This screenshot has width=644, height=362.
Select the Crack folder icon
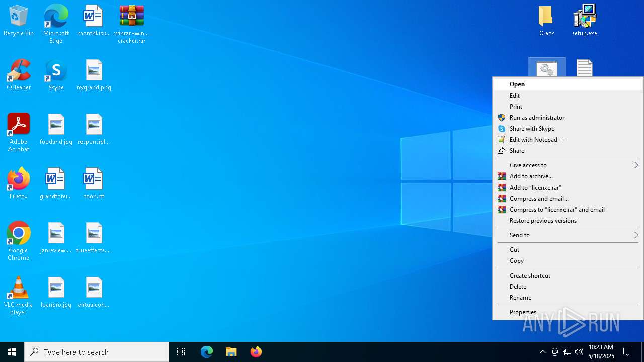point(546,21)
